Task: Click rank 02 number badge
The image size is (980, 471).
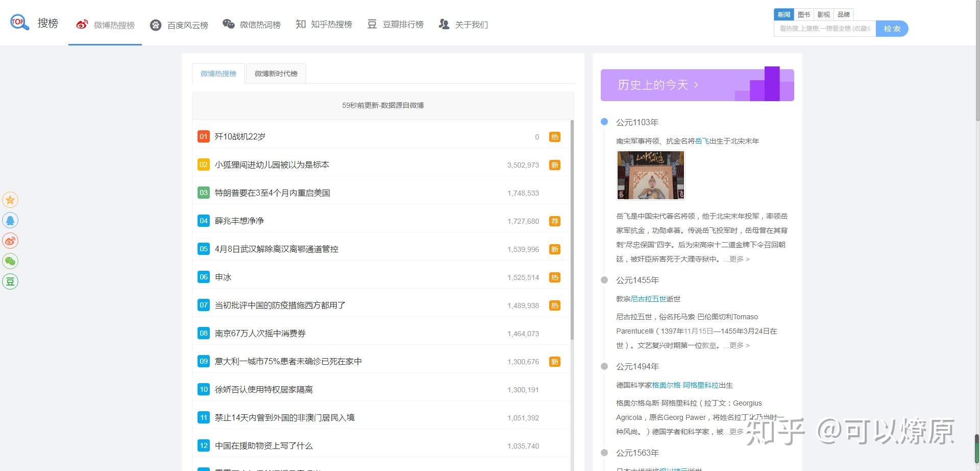Action: point(204,164)
